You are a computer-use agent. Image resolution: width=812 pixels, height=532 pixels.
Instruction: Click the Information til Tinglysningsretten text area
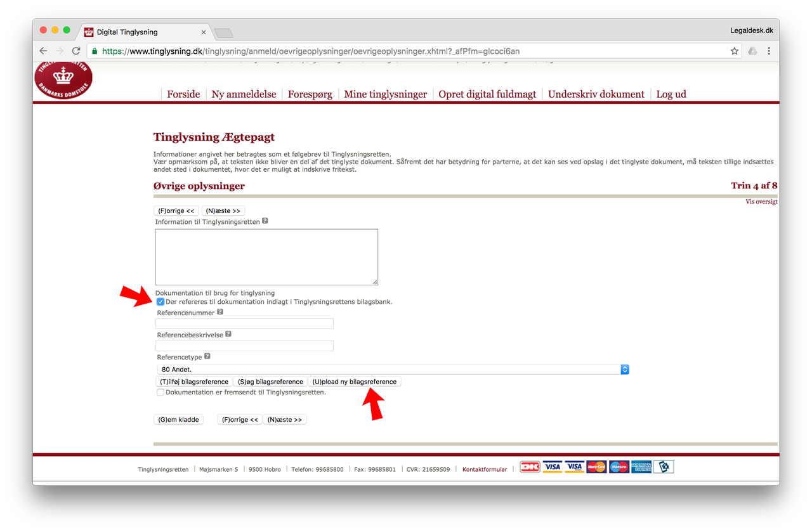pyautogui.click(x=266, y=257)
